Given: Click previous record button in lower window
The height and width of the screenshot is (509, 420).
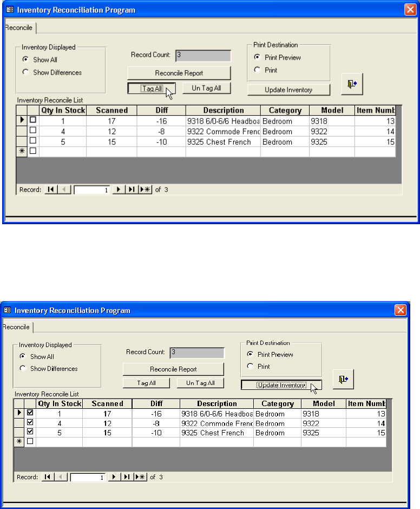Looking at the screenshot, I should tap(61, 477).
